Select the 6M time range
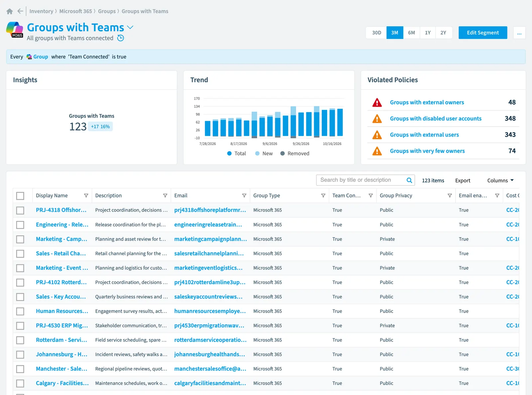The width and height of the screenshot is (532, 395). (411, 33)
